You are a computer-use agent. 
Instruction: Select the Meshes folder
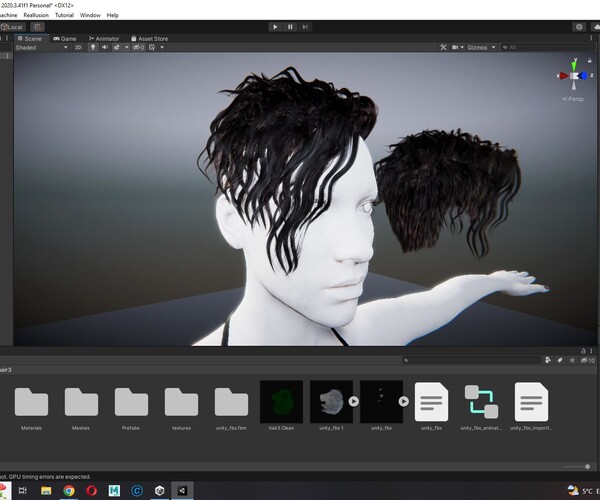click(x=81, y=406)
